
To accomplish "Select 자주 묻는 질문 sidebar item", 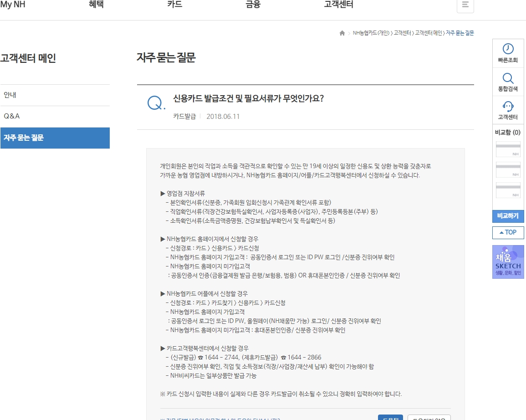I will (x=55, y=138).
